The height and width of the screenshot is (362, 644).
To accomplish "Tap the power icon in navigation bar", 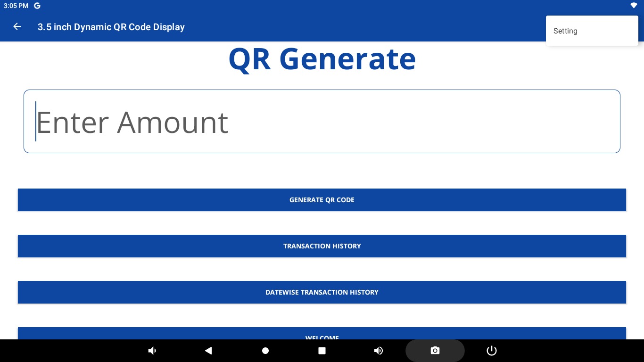I will 491,351.
